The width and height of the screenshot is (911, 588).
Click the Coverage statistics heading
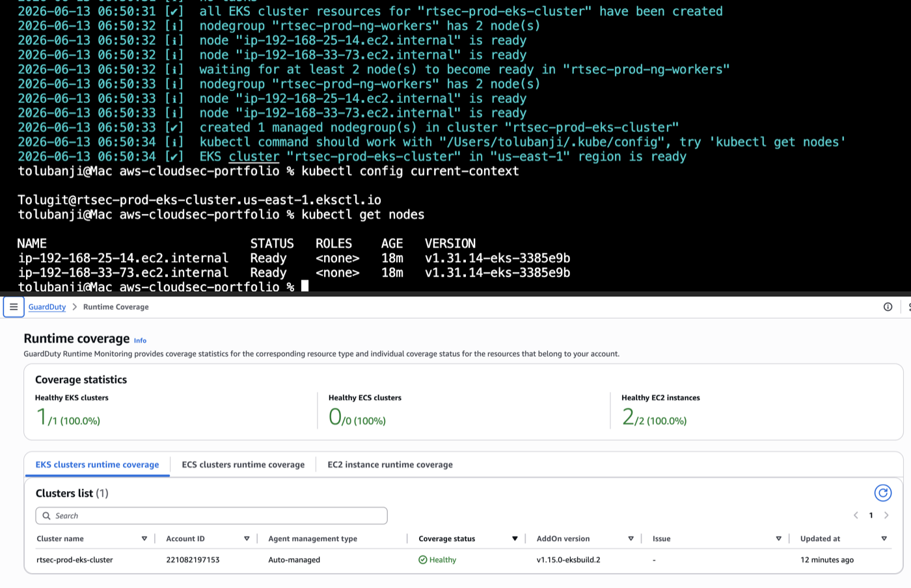(x=81, y=380)
